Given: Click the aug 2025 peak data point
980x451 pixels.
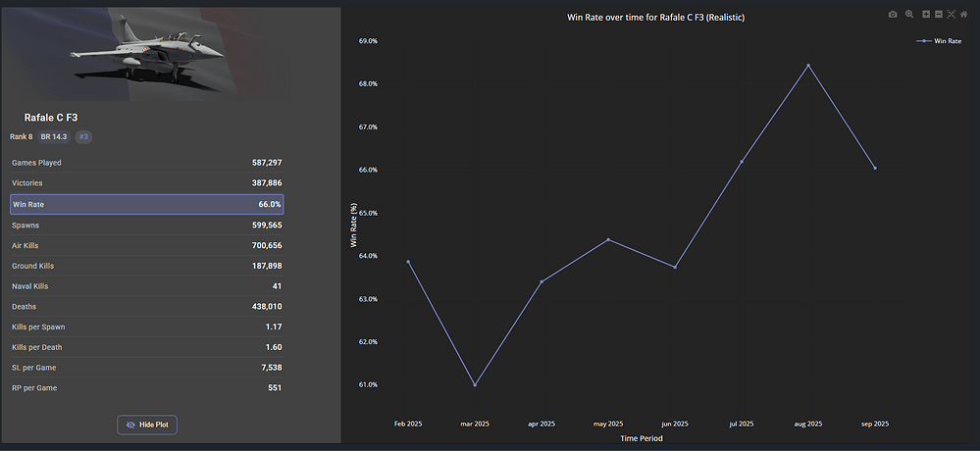Looking at the screenshot, I should coord(808,66).
